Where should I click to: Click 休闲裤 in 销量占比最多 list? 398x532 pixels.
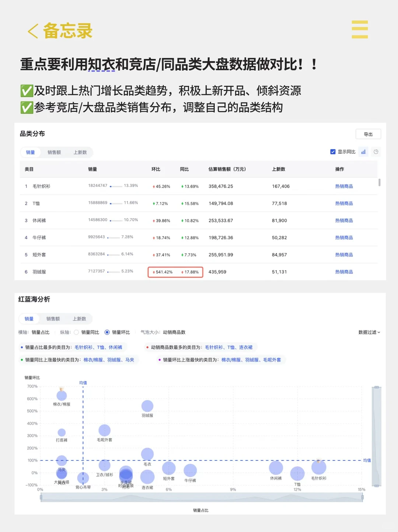(115, 347)
